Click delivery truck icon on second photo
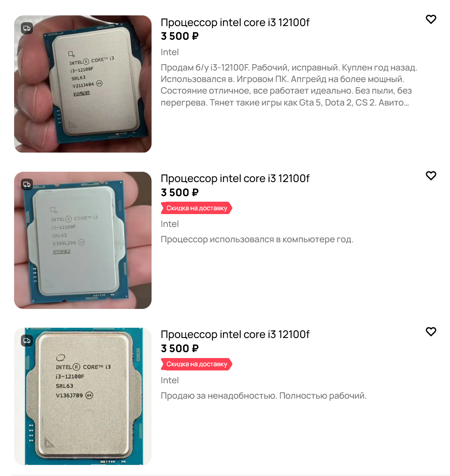Screen dimensions: 450x476 pyautogui.click(x=27, y=185)
